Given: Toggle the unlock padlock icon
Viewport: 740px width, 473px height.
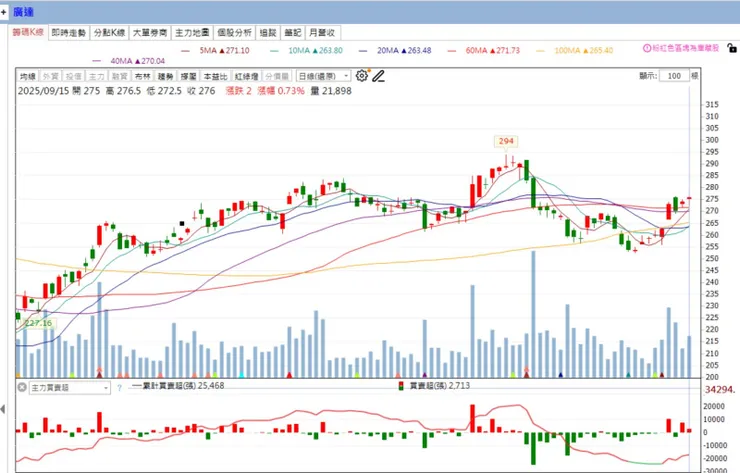Looking at the screenshot, I should (732, 48).
